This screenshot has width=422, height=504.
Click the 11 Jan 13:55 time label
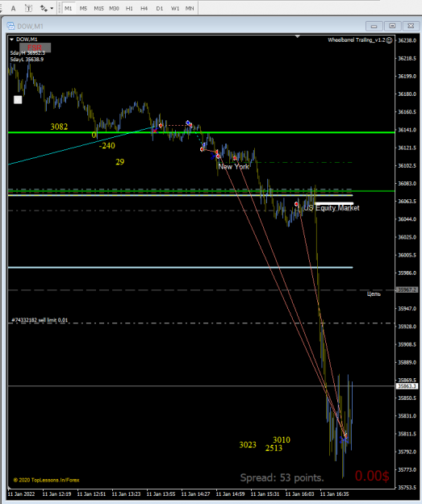point(161,494)
